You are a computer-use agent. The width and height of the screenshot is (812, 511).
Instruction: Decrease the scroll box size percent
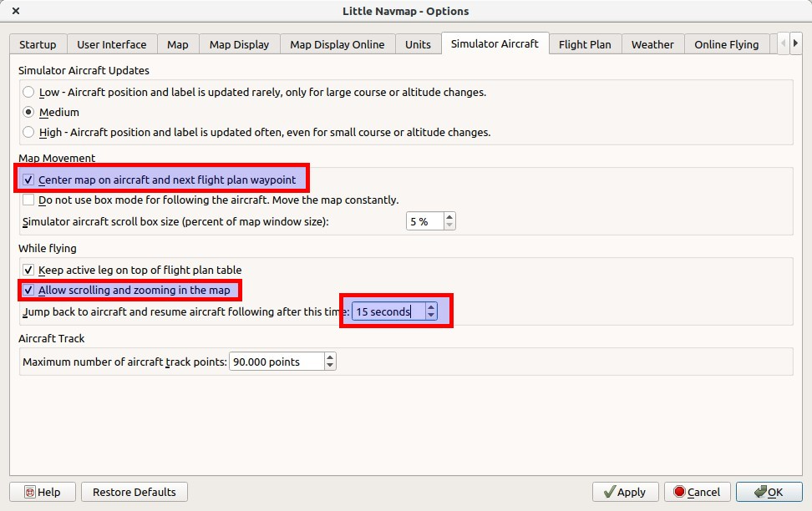[x=449, y=225]
